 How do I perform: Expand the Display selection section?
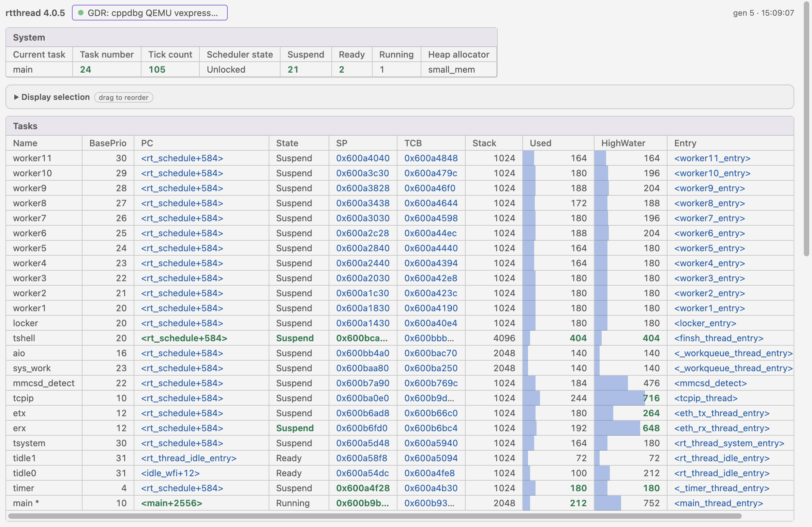51,97
